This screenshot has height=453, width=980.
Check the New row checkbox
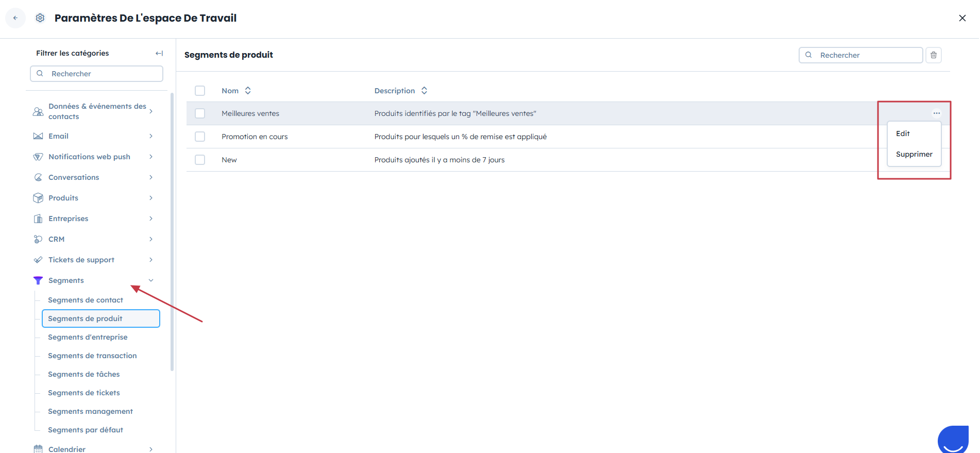coord(200,160)
